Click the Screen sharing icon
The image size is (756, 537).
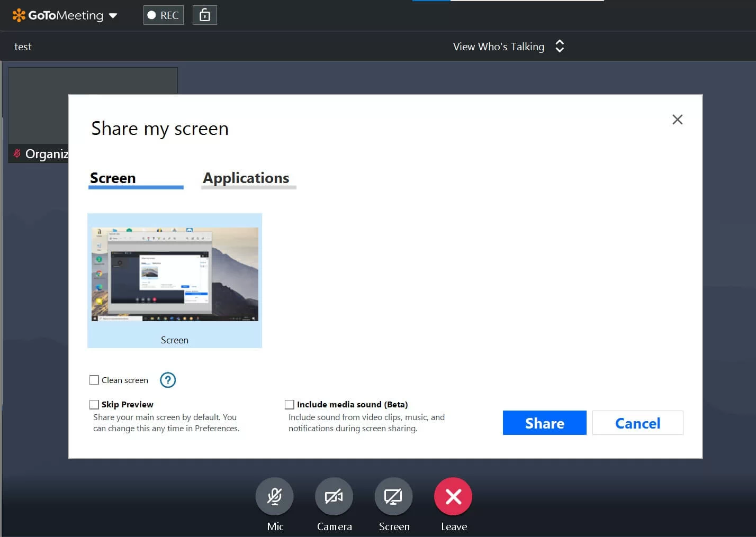(x=393, y=496)
